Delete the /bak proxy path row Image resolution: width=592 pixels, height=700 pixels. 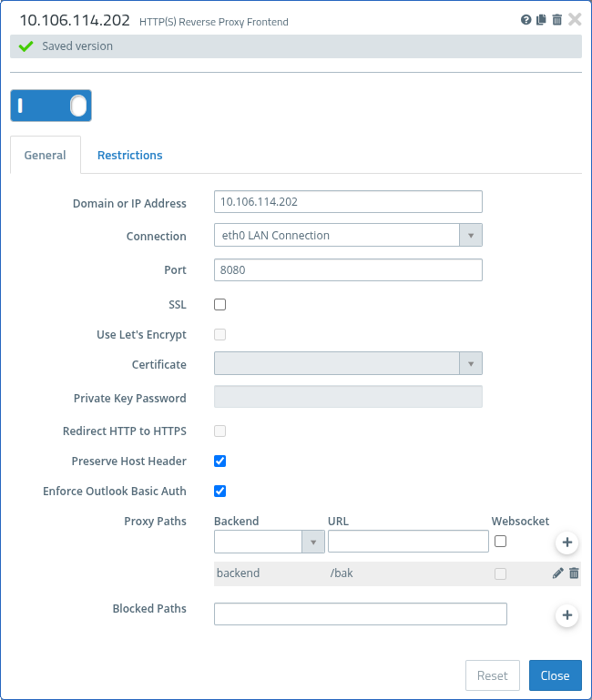coord(574,573)
